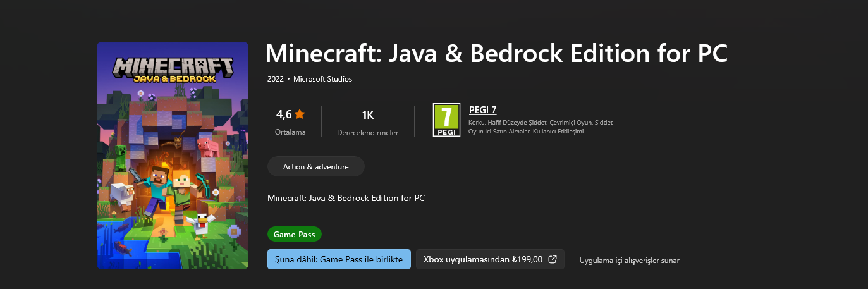Click the Ortalama label under the rating
The height and width of the screenshot is (289, 868).
[290, 132]
